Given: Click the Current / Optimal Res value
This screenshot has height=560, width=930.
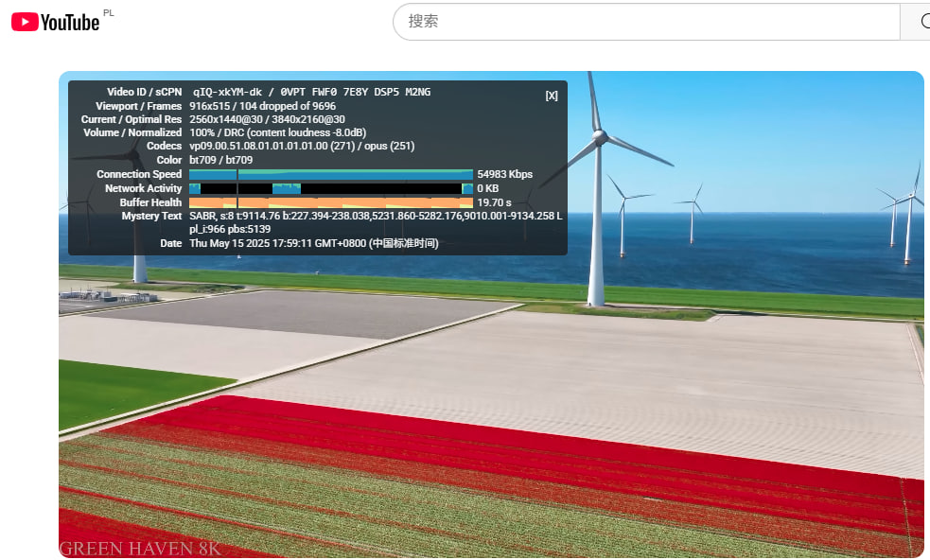Looking at the screenshot, I should (267, 119).
